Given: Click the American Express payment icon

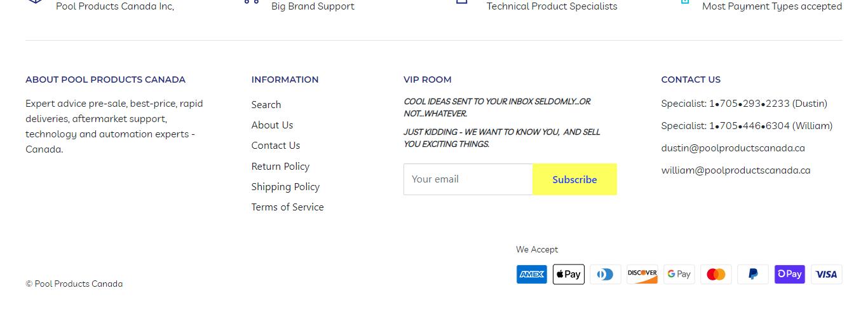Looking at the screenshot, I should (x=532, y=274).
